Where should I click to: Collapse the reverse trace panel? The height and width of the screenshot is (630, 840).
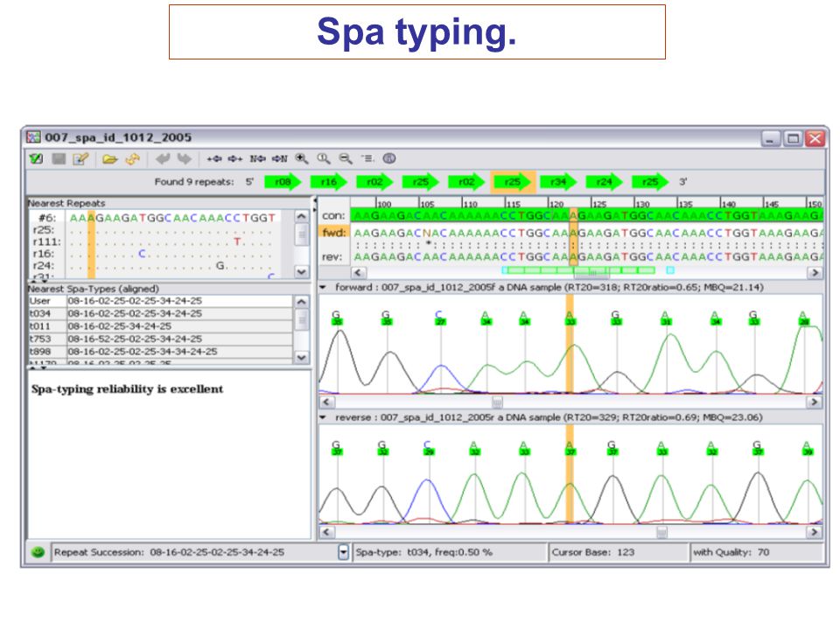click(x=323, y=417)
